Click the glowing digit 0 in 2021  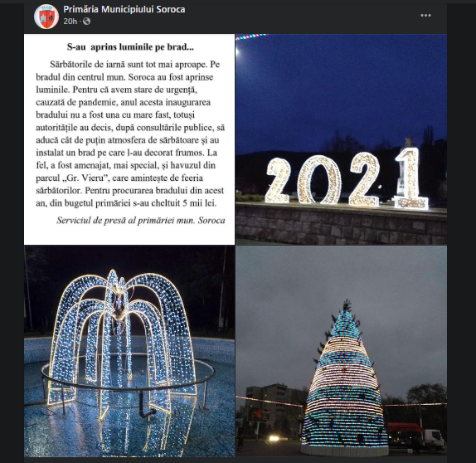coord(318,179)
